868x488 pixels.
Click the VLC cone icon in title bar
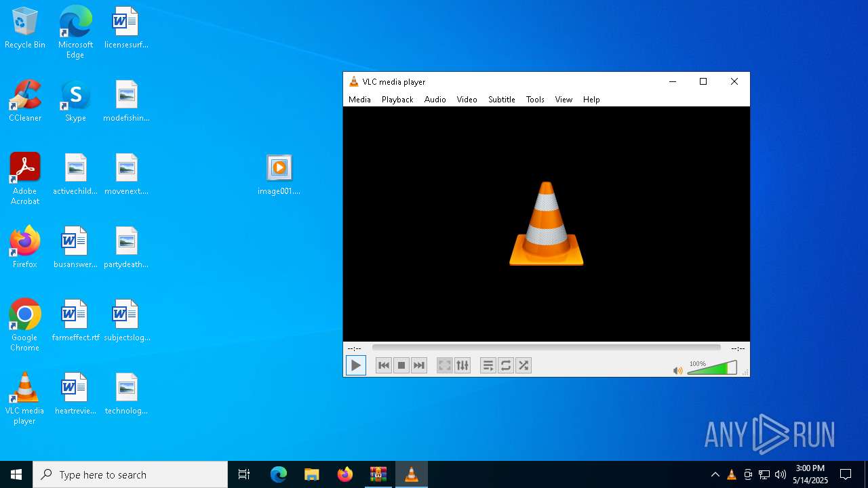353,81
